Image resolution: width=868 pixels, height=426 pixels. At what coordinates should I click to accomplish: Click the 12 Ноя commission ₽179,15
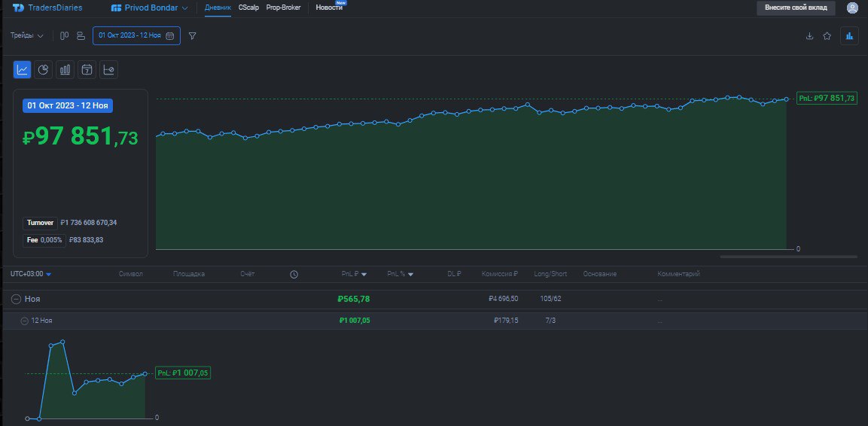click(506, 321)
